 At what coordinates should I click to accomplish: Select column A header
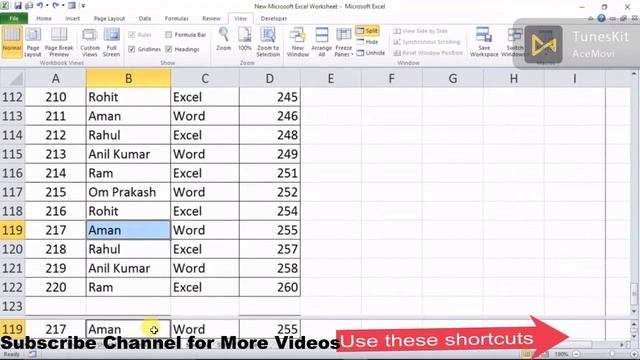(56, 78)
